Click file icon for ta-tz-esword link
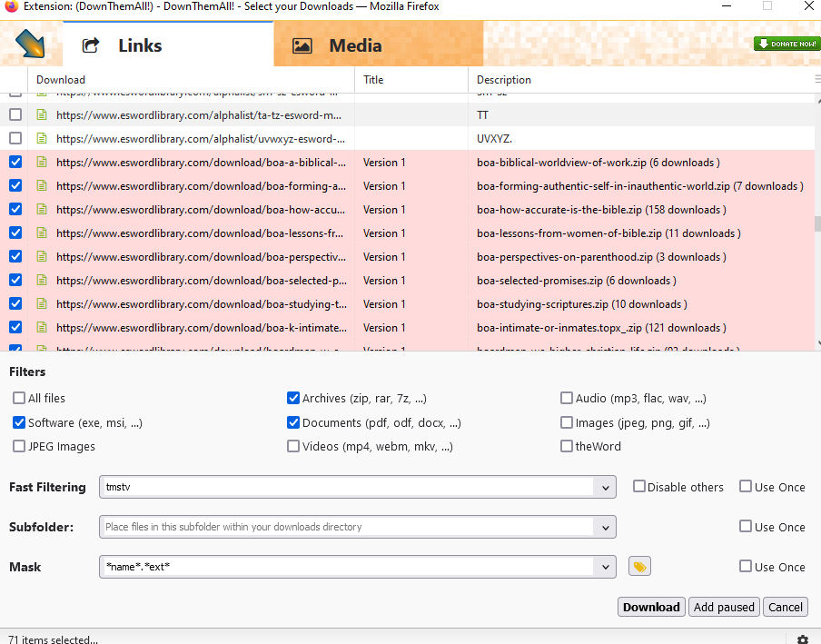 [42, 114]
